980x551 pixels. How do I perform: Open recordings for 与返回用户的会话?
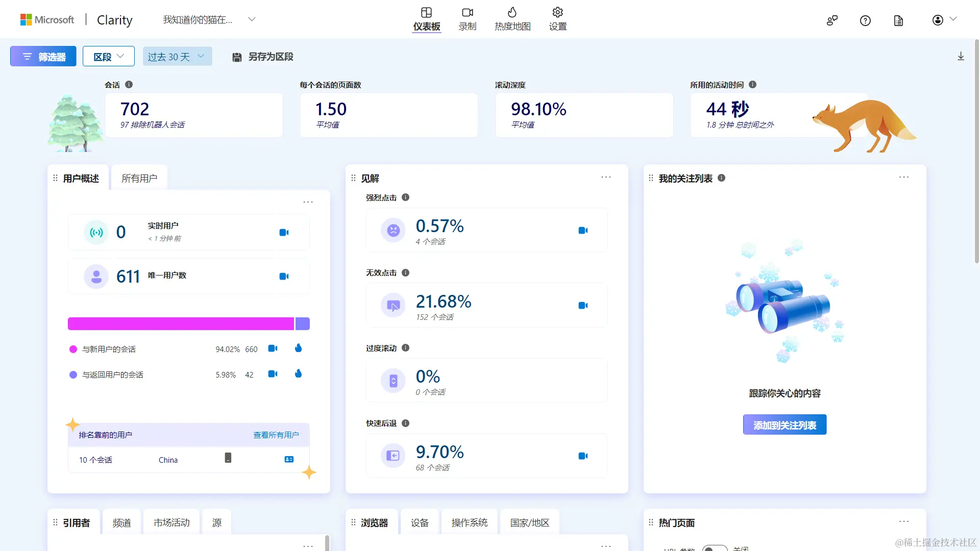(273, 374)
